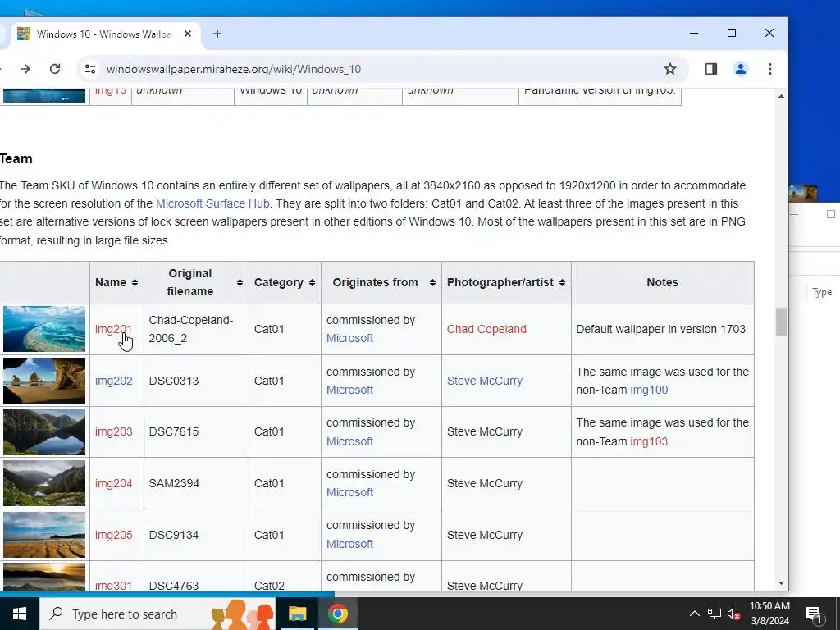The width and height of the screenshot is (840, 630).
Task: Bookmark this page with the star icon
Action: click(x=669, y=69)
